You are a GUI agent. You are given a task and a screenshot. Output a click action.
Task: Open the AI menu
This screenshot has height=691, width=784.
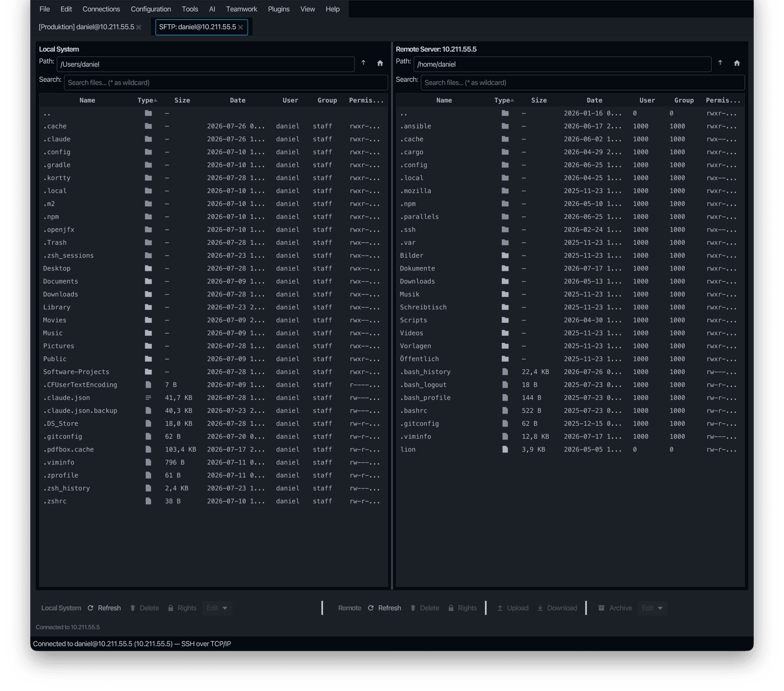click(212, 9)
